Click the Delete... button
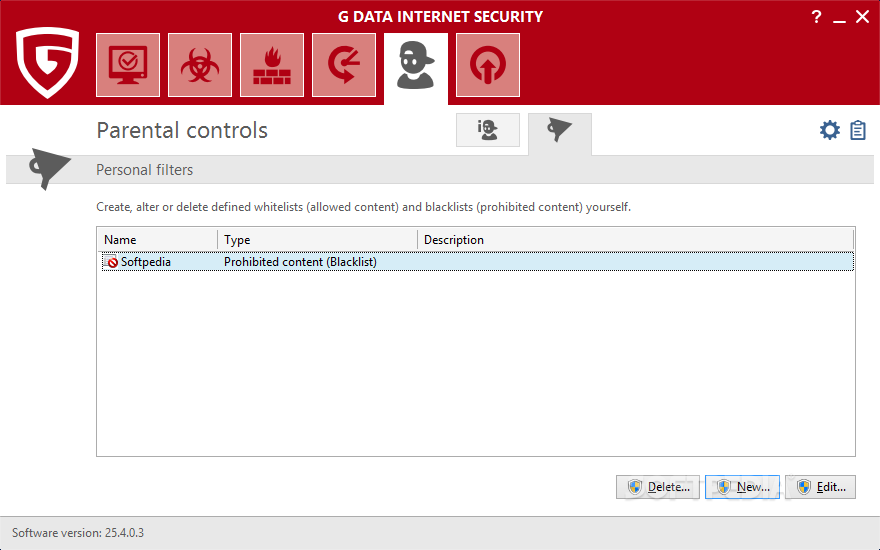This screenshot has width=880, height=550. [658, 487]
